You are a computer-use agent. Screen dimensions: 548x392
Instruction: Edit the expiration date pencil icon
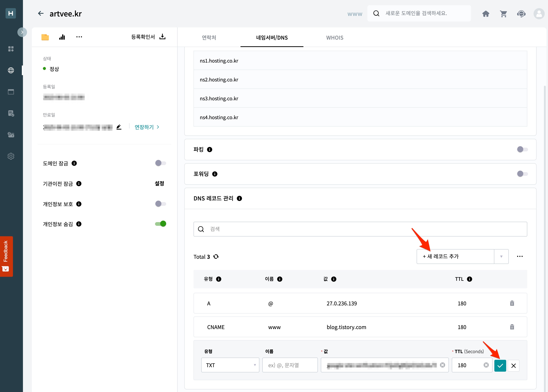(x=119, y=127)
